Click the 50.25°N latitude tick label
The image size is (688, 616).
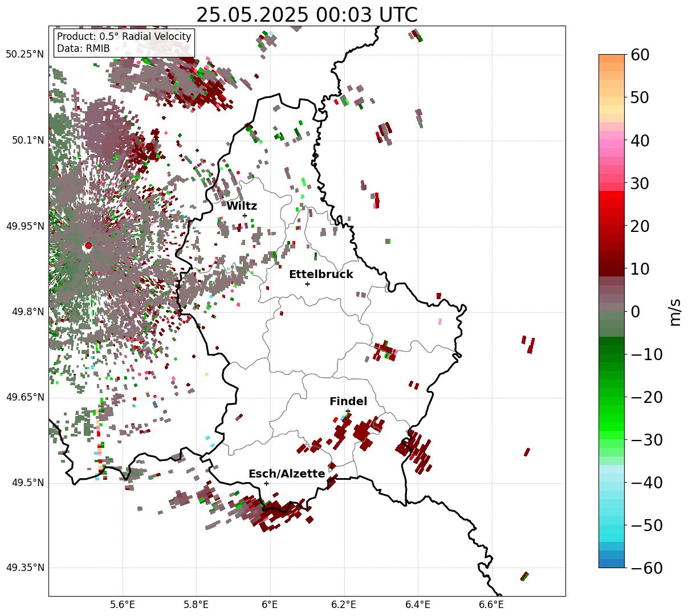click(25, 55)
